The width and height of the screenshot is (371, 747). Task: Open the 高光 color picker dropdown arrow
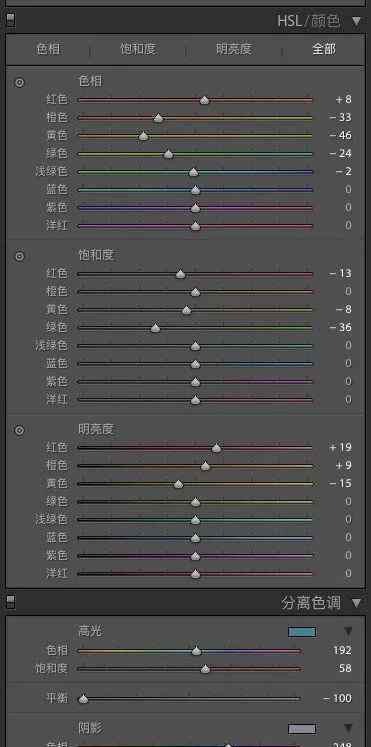349,632
